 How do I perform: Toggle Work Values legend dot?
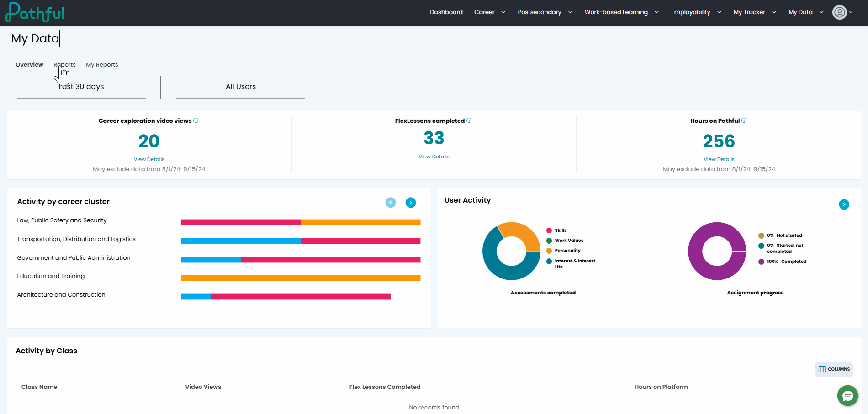[549, 241]
